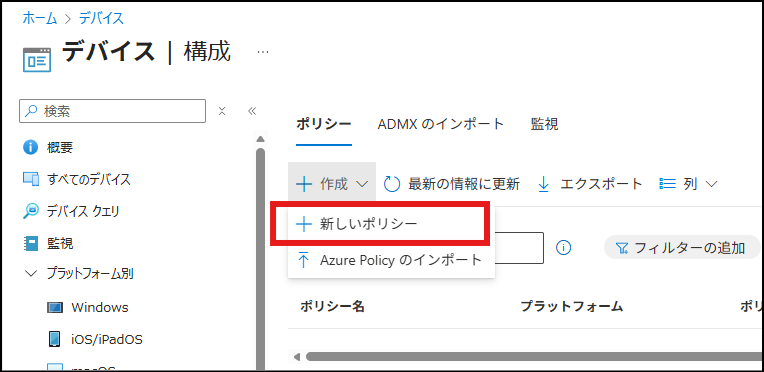This screenshot has height=372, width=764.
Task: Switch to the ADMX のインポート tab
Action: click(440, 124)
